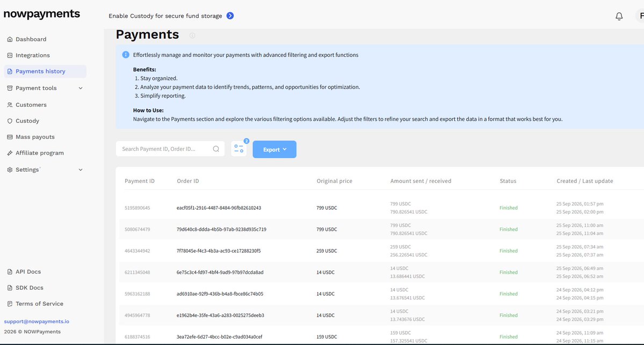This screenshot has width=644, height=345.
Task: Click payment ID 4945964778
Action: pyautogui.click(x=137, y=315)
